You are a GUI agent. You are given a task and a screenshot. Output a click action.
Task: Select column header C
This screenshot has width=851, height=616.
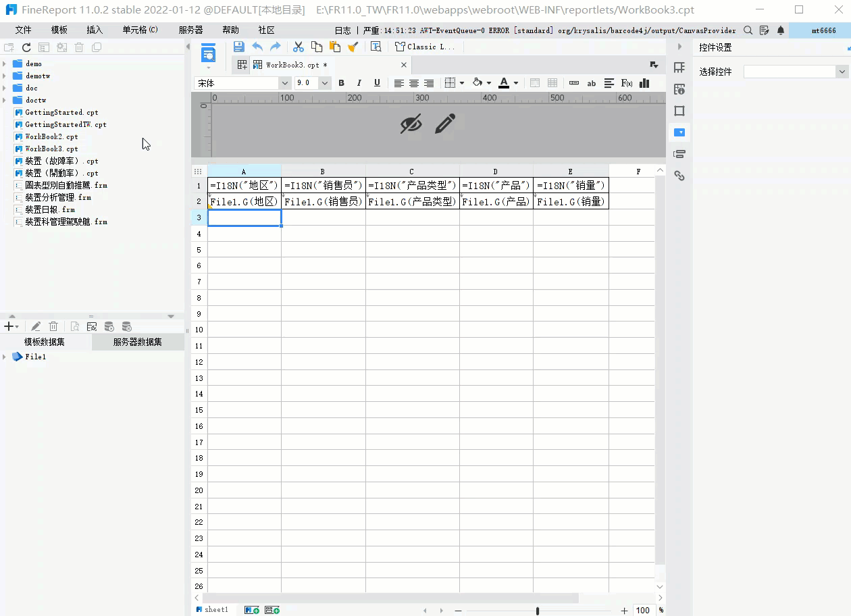point(412,172)
